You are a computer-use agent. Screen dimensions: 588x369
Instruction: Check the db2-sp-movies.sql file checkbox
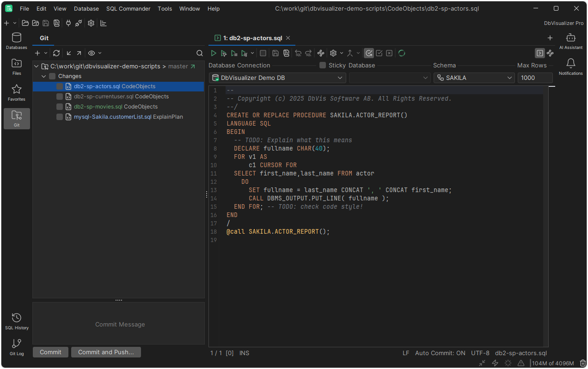click(x=60, y=107)
